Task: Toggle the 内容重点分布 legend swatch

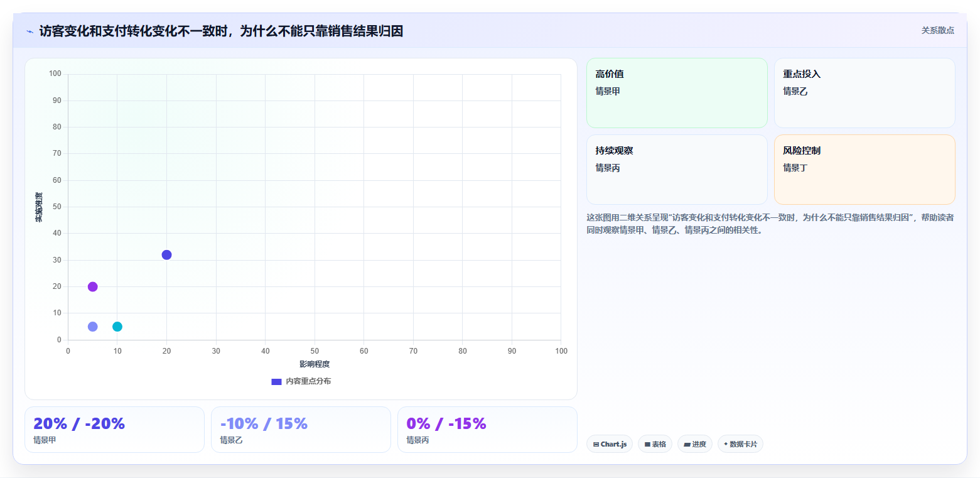Action: (x=276, y=381)
